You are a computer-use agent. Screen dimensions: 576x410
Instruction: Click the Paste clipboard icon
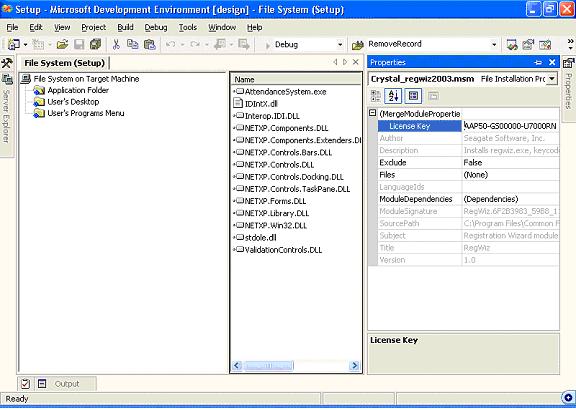tap(150, 44)
